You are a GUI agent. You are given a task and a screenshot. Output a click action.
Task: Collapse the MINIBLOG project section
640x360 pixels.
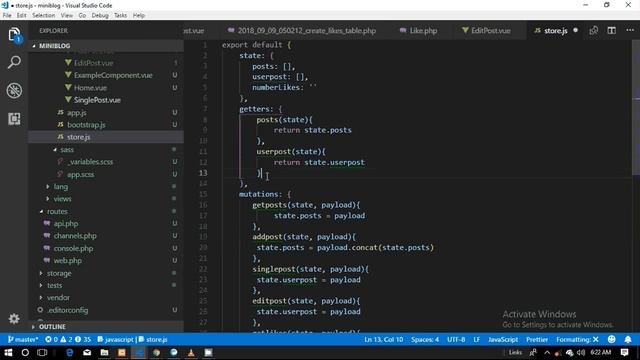point(55,46)
